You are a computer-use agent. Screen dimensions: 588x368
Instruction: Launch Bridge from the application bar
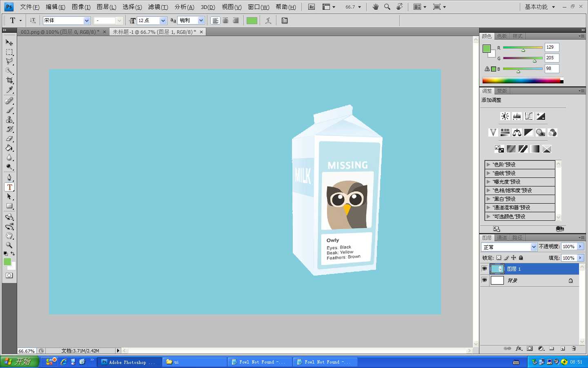[x=312, y=7]
